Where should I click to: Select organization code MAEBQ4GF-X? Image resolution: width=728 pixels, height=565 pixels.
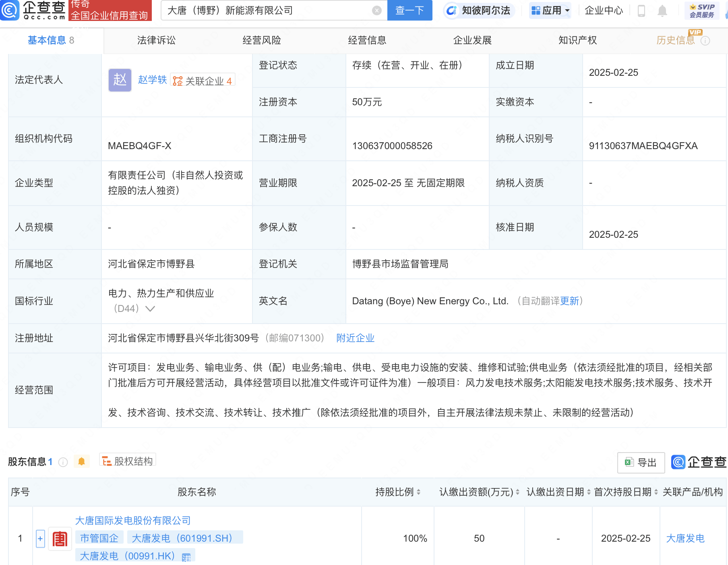pyautogui.click(x=140, y=146)
